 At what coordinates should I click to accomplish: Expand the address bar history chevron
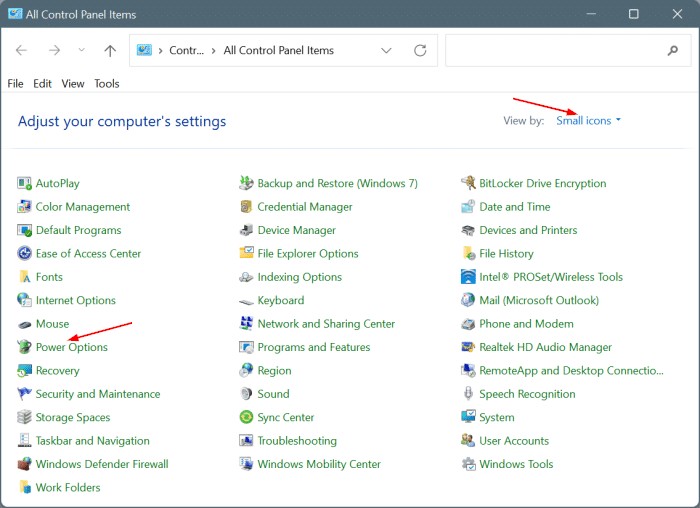[386, 50]
